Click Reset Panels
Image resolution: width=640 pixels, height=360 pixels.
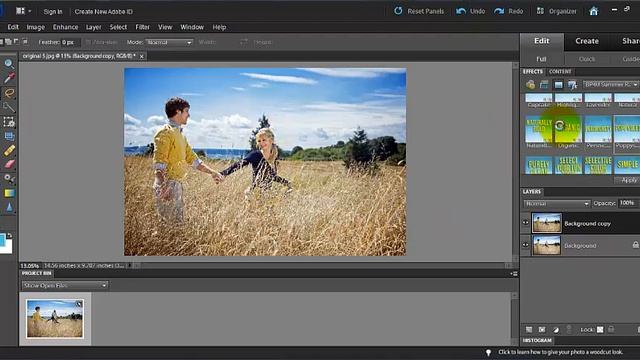pyautogui.click(x=419, y=11)
